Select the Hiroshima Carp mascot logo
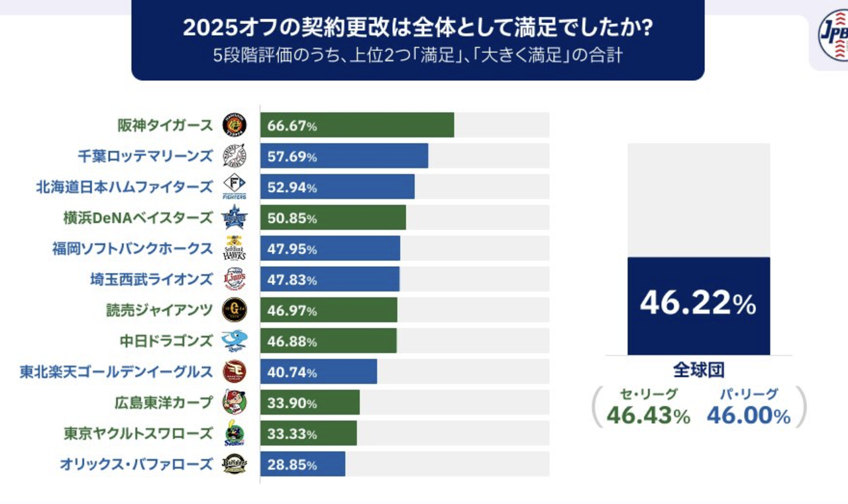The height and width of the screenshot is (504, 848). click(x=234, y=402)
